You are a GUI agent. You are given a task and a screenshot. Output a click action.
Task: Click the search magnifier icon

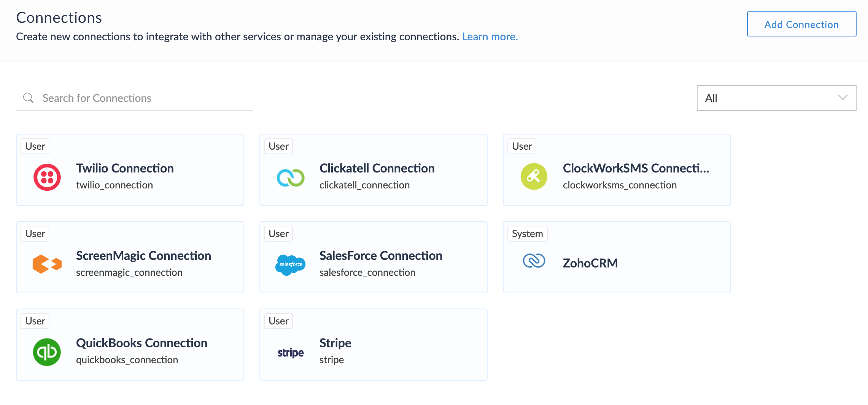tap(28, 98)
